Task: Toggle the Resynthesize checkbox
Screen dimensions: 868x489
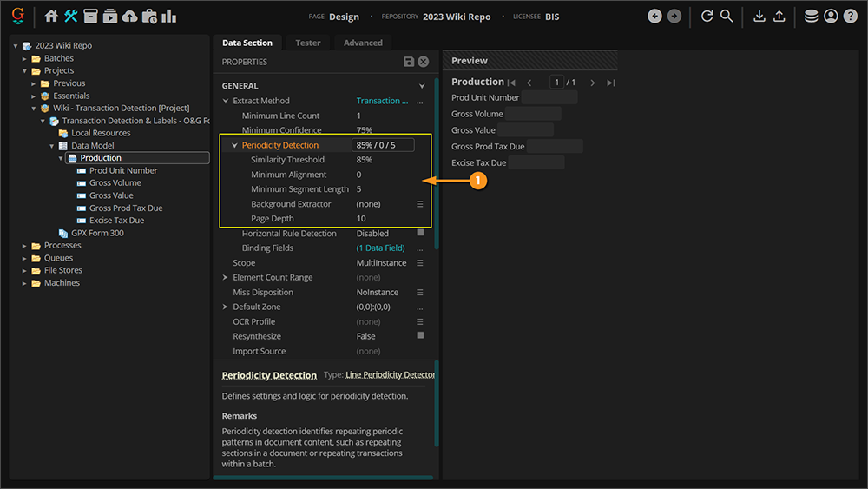Action: tap(420, 336)
